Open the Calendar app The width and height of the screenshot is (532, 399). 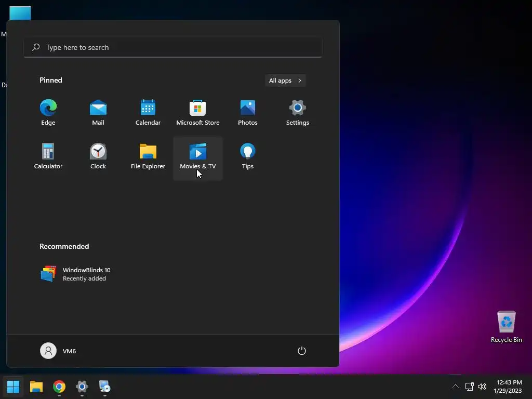coord(148,113)
